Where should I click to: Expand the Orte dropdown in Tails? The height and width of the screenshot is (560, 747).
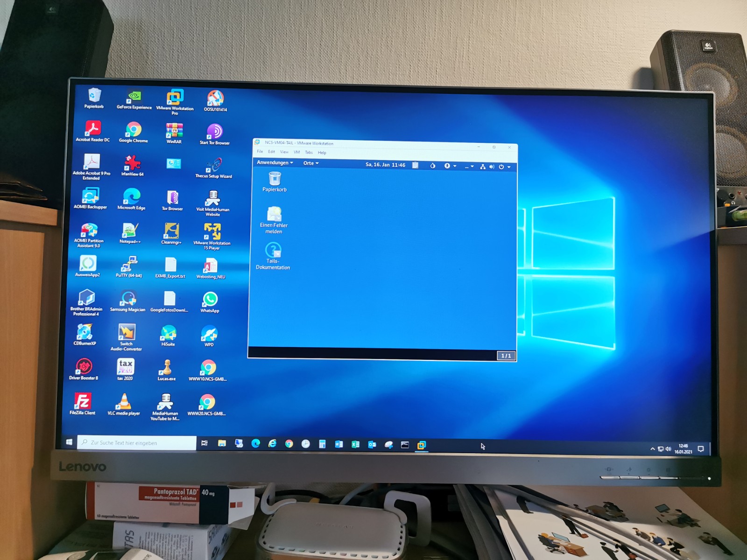[x=310, y=163]
